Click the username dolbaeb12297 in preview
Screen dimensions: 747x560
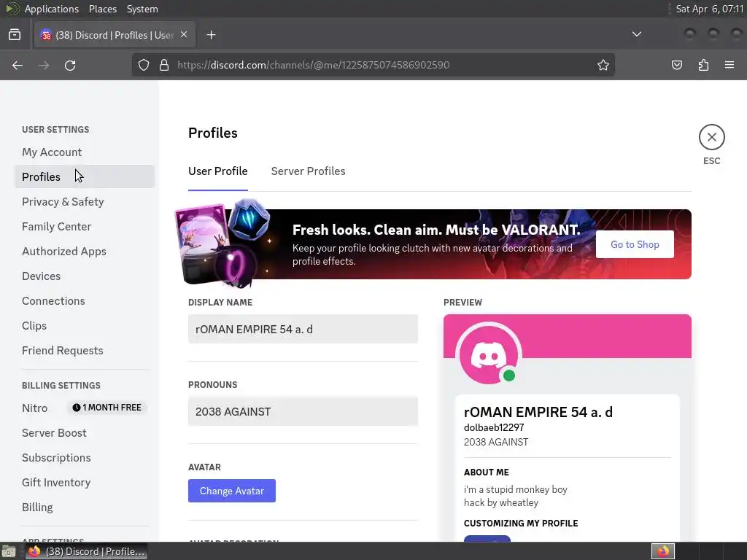(x=494, y=427)
